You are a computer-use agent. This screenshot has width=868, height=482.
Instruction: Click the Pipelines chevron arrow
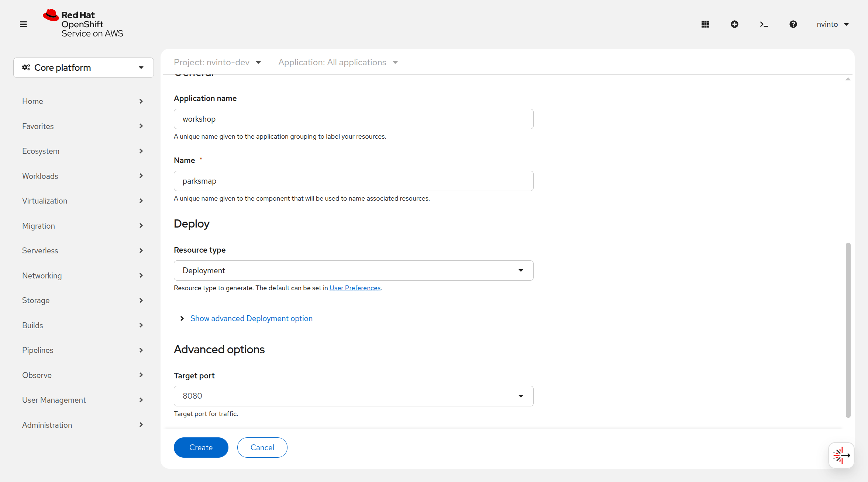tap(141, 350)
